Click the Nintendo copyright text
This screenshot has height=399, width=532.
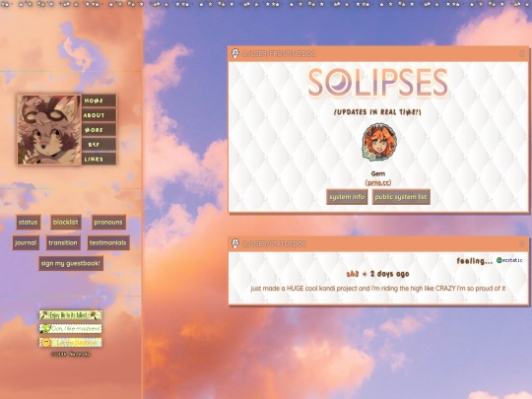click(71, 355)
